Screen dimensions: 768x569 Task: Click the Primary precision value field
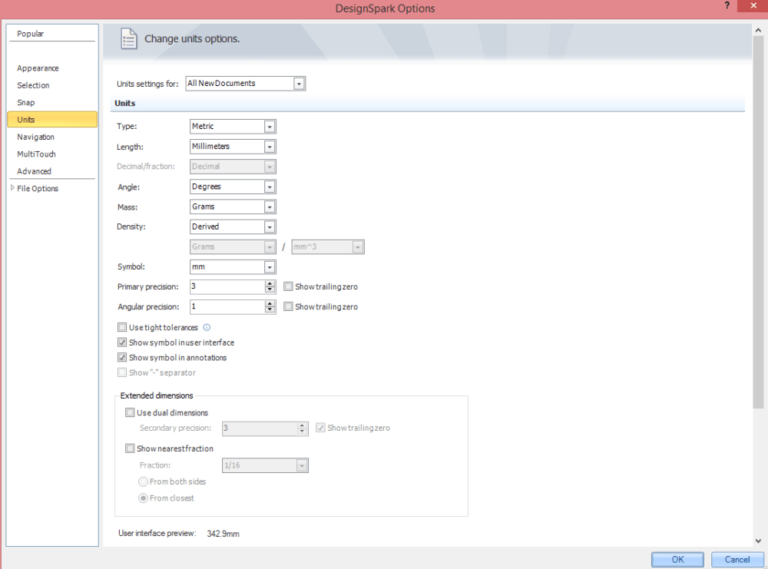(227, 286)
